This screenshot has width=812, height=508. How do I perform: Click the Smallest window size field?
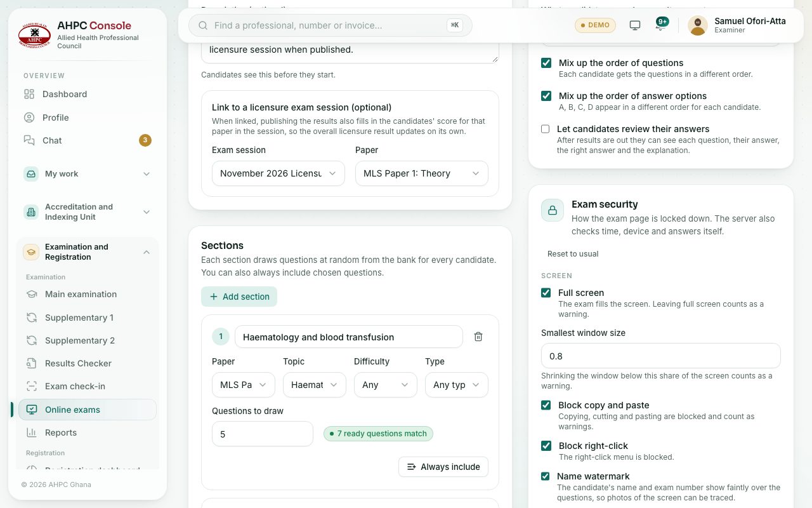coord(660,356)
